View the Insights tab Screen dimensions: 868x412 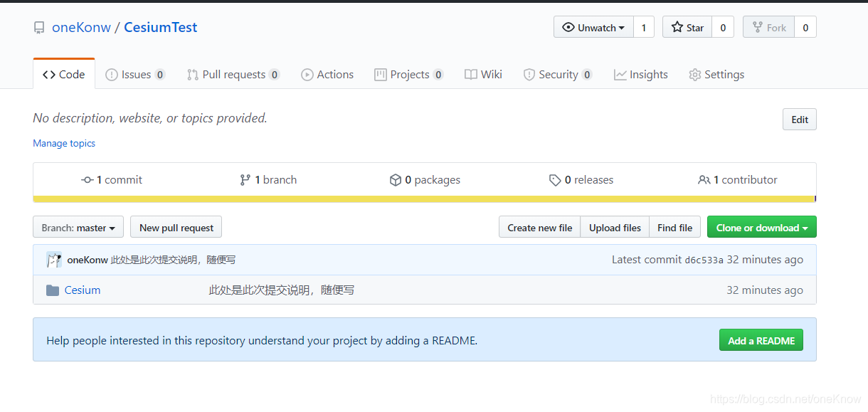[x=641, y=75]
